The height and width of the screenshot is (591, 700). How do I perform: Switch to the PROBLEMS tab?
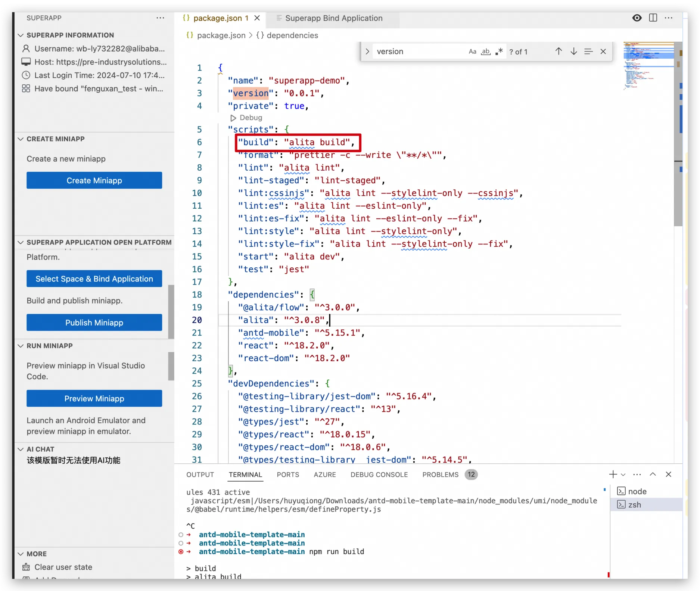point(440,475)
